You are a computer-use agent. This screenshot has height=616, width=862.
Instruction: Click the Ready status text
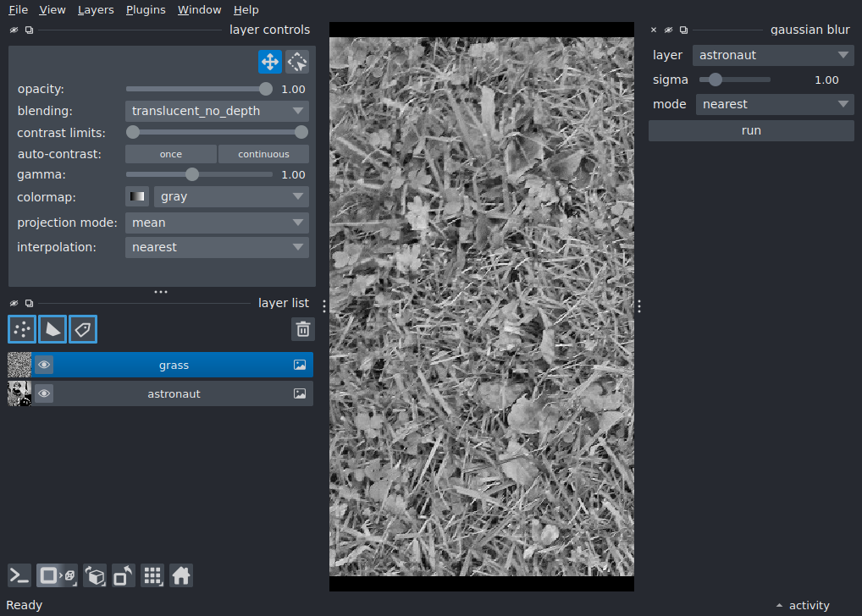pyautogui.click(x=25, y=605)
